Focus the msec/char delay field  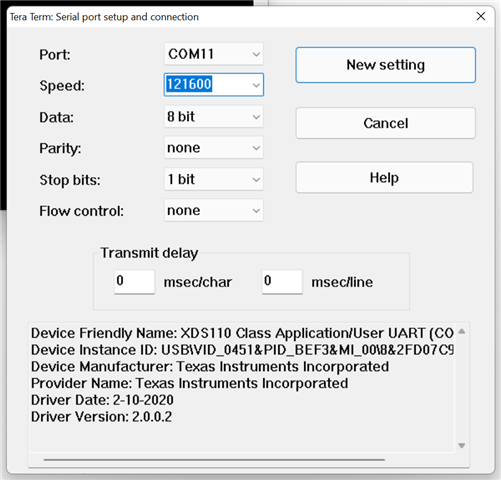(134, 282)
